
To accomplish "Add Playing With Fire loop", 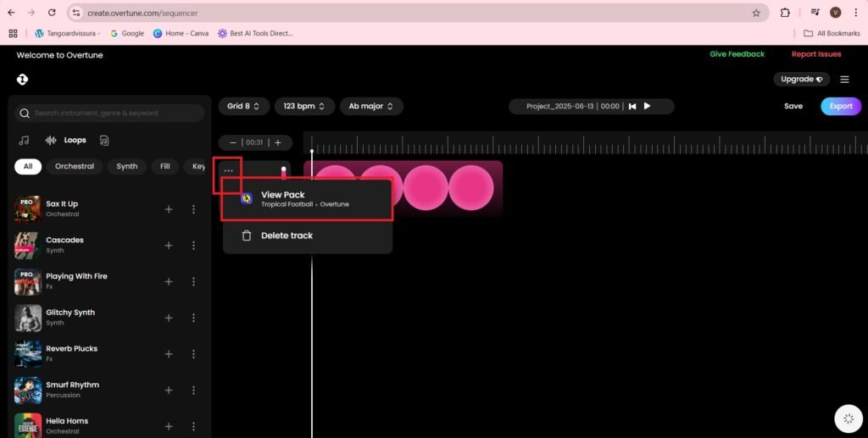I will (x=169, y=281).
